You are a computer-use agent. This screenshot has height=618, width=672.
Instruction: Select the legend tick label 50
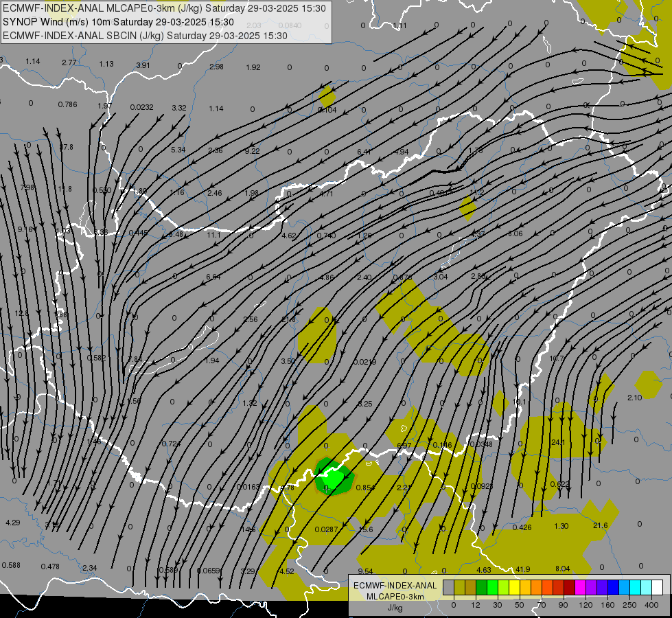(520, 605)
